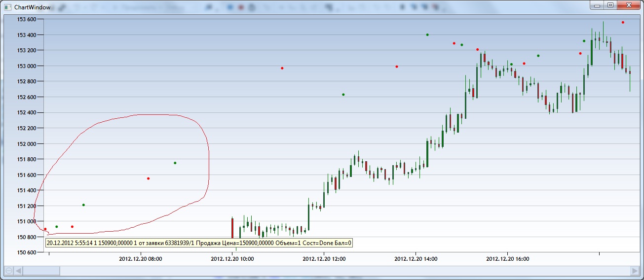Image resolution: width=644 pixels, height=280 pixels.
Task: Close the ChartWindow
Action: (x=629, y=5)
